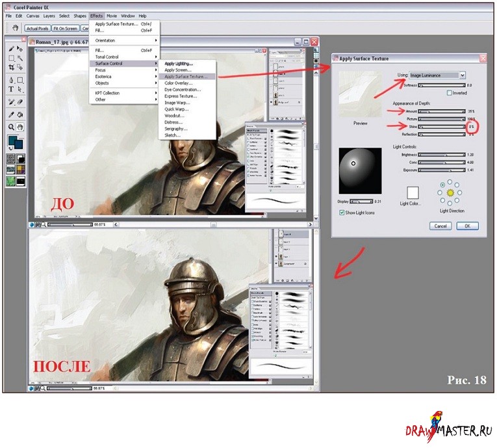Click OK in Apply Surface Texture dialog
Screen dimensions: 497x448
coord(467,226)
